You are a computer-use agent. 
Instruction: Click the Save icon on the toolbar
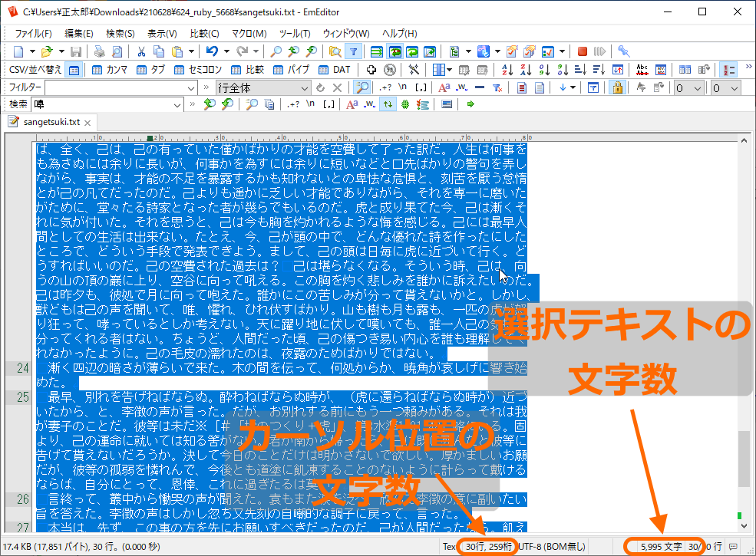[x=76, y=51]
